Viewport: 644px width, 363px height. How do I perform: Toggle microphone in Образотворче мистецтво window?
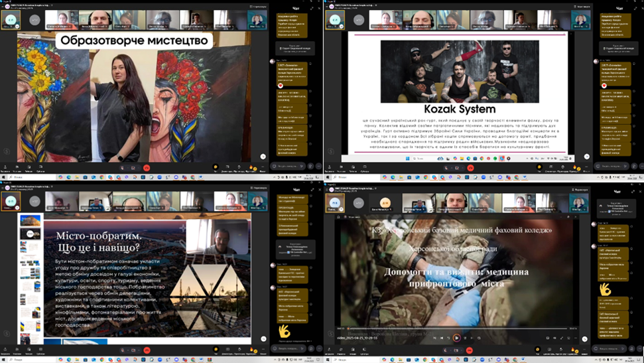pos(123,168)
